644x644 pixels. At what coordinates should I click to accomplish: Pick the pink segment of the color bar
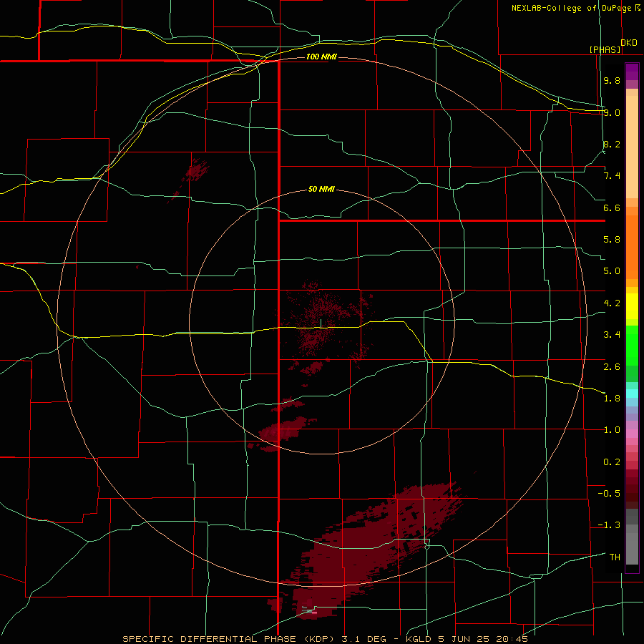coord(632,434)
